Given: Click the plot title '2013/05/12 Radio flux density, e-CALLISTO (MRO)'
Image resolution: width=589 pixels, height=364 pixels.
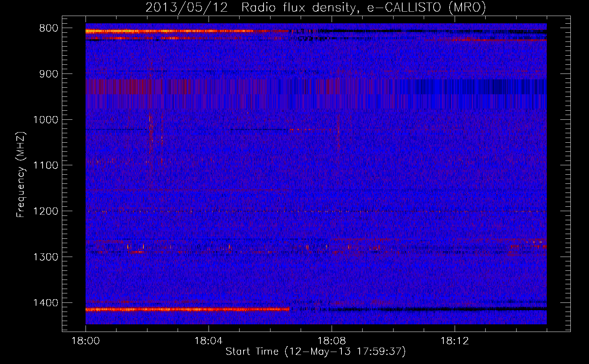Looking at the screenshot, I should (316, 8).
